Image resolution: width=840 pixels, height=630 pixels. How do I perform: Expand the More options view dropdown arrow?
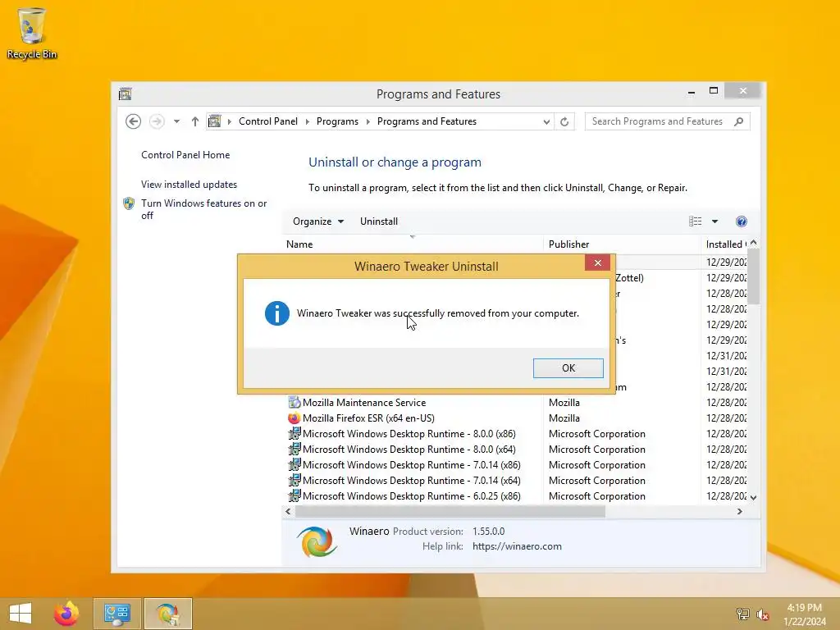(x=714, y=221)
